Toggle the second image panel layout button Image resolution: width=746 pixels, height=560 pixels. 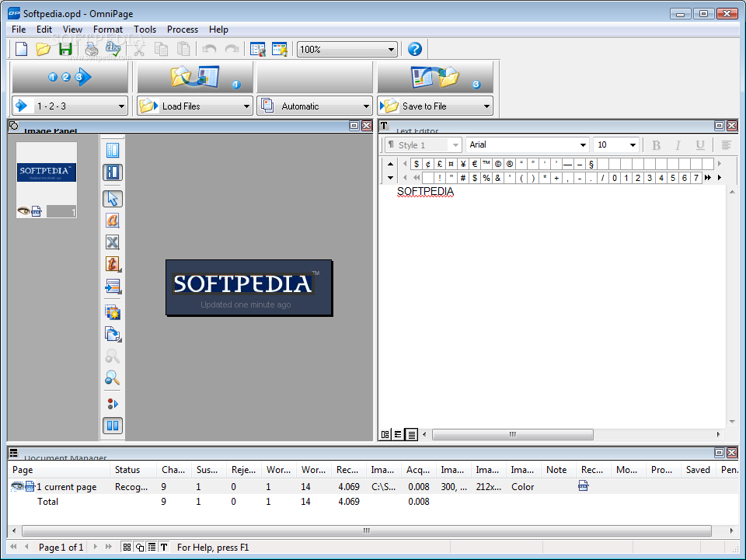113,172
